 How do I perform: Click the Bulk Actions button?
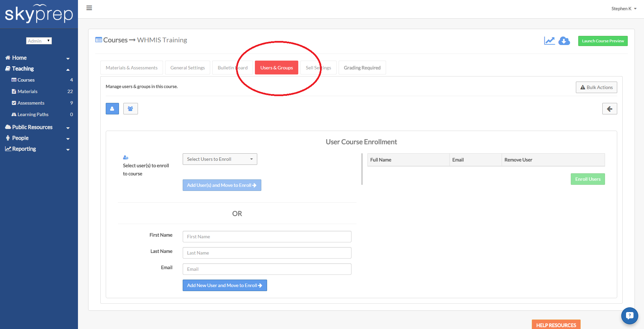point(596,87)
